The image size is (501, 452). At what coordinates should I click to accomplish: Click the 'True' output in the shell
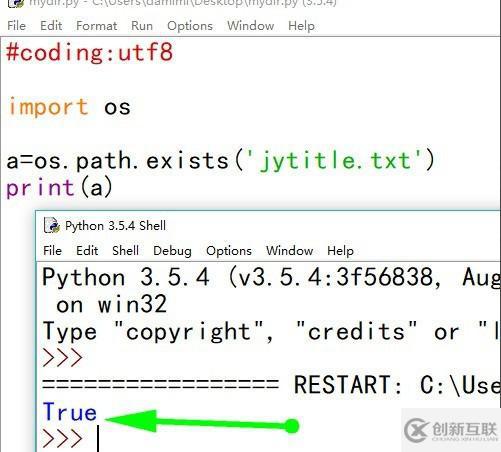tap(70, 412)
